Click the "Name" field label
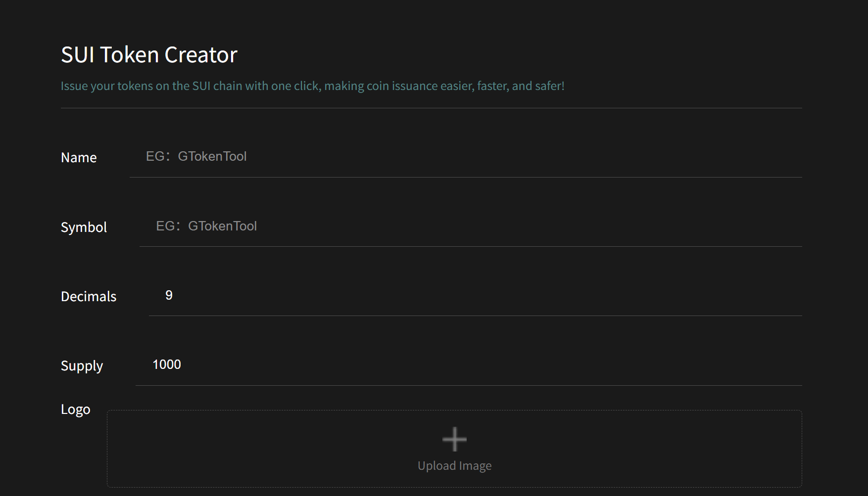868x496 pixels. tap(79, 158)
